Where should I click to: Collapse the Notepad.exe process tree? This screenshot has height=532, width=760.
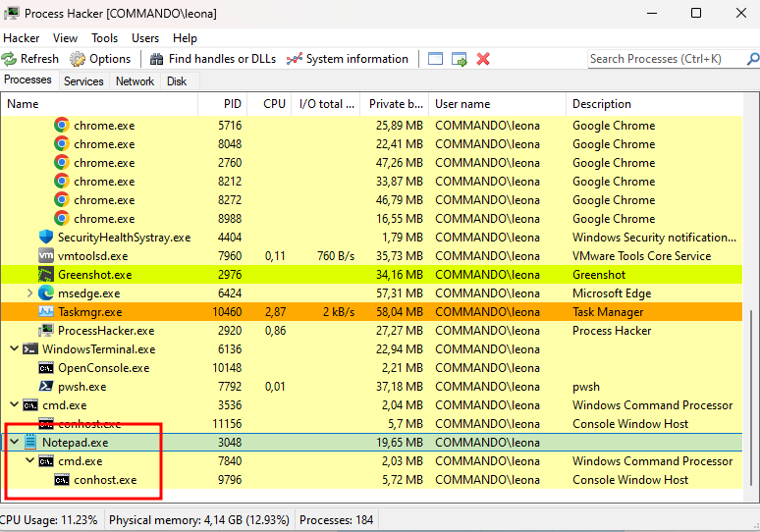click(x=14, y=443)
